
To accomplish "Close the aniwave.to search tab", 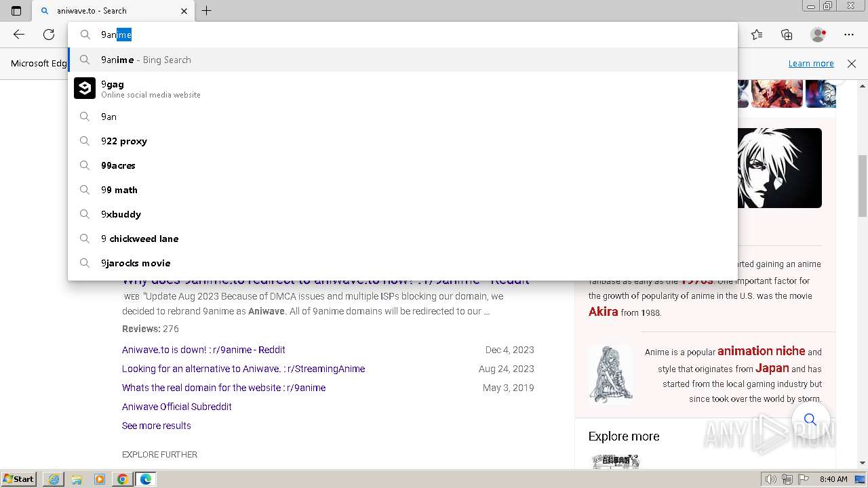I will [x=184, y=11].
